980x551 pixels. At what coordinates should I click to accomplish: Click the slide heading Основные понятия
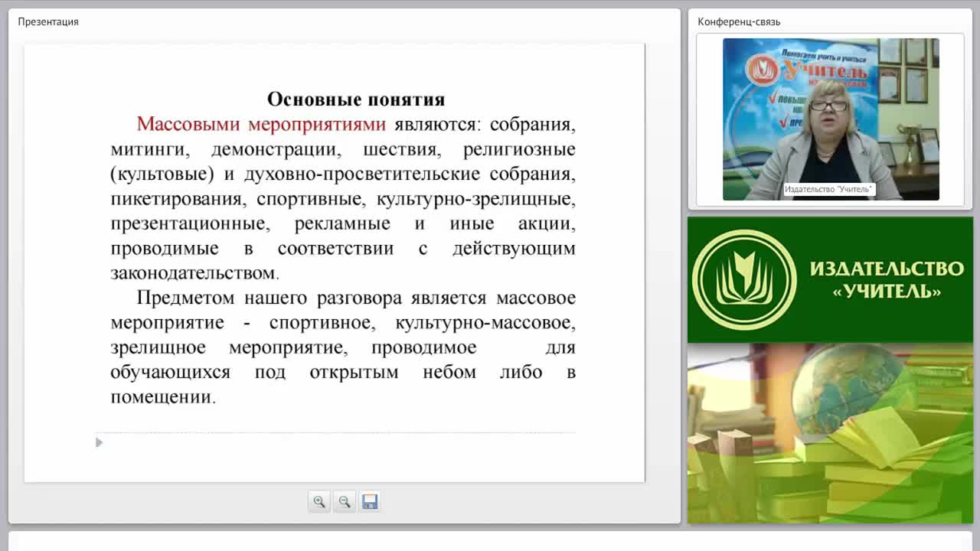(x=356, y=99)
